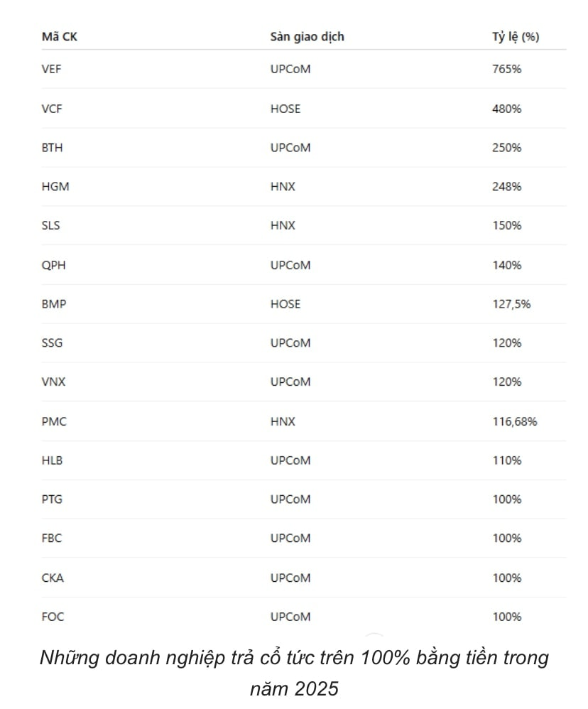Click the HLB stock code

coord(53,460)
